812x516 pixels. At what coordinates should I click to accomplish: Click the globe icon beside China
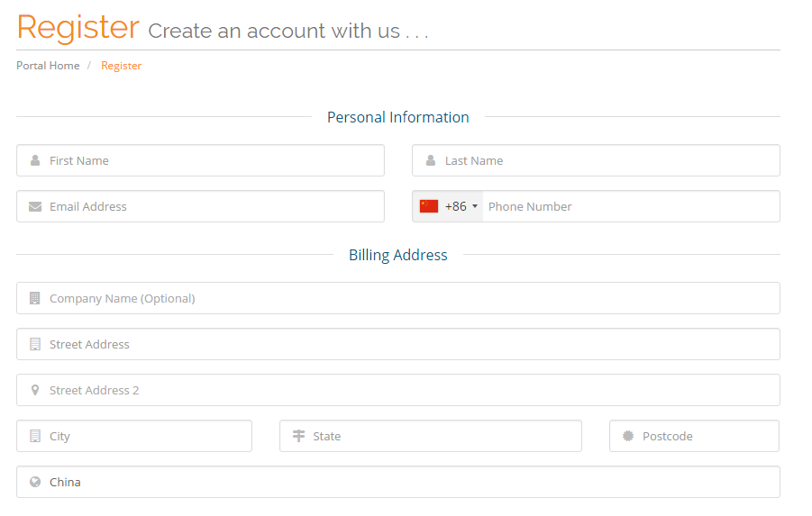(x=34, y=482)
